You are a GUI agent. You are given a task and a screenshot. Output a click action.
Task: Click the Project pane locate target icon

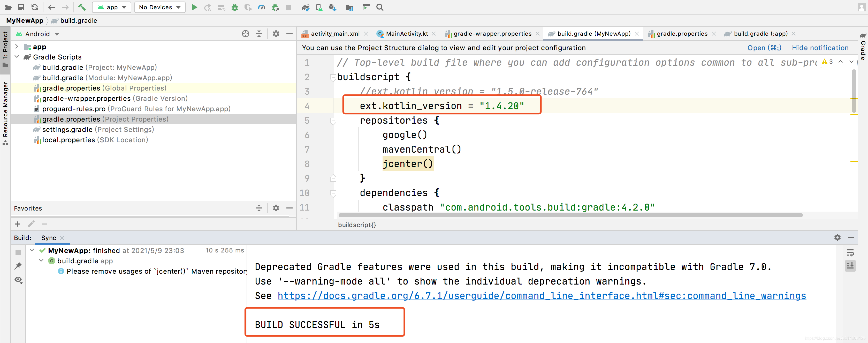(246, 34)
